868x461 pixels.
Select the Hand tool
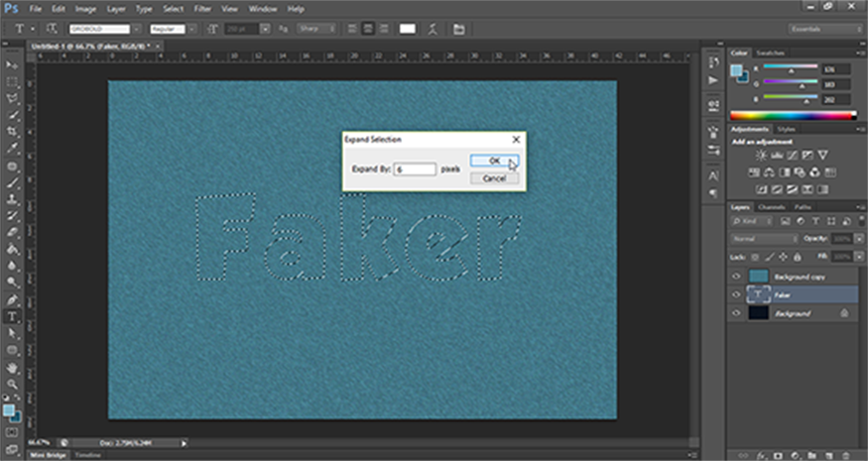(12, 368)
